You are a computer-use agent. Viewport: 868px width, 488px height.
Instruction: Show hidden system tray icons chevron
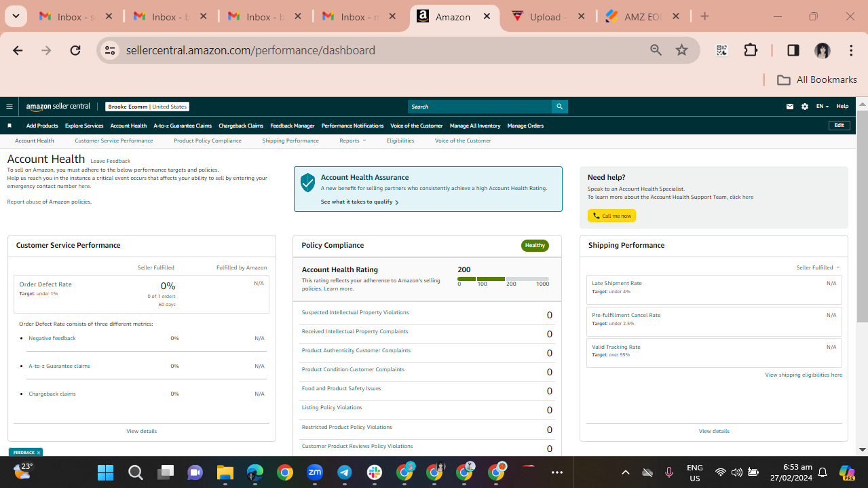[626, 472]
